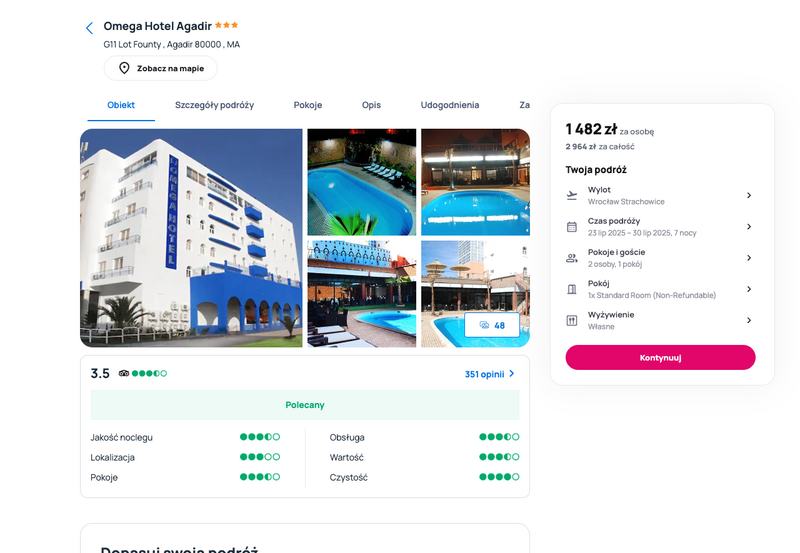Click the Zobacz na mapie button

pos(161,68)
